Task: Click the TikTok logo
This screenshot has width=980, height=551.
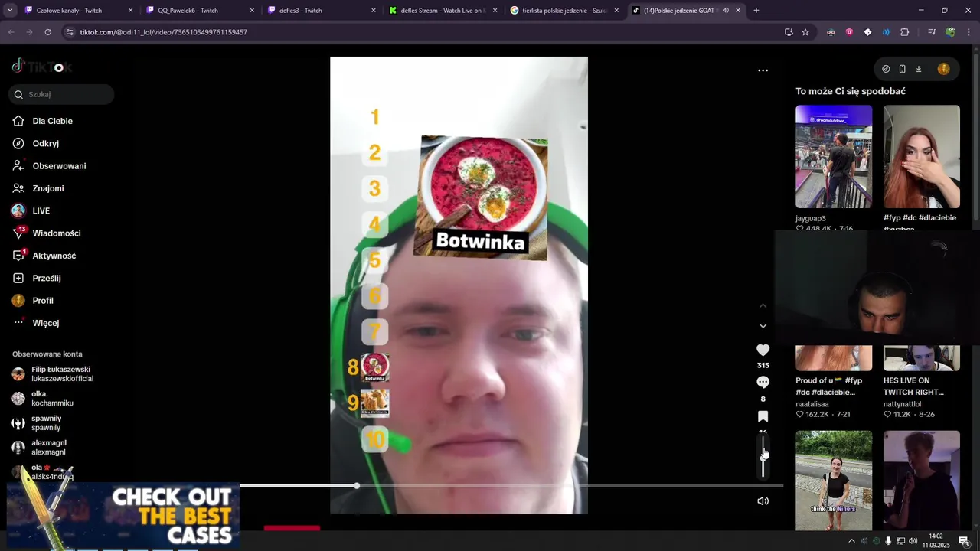Action: (x=41, y=67)
